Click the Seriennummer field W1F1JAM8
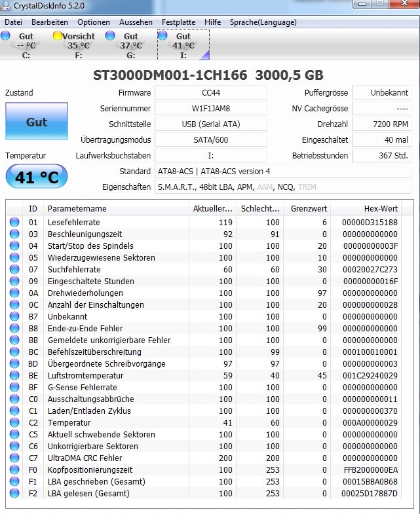Image resolution: width=420 pixels, height=514 pixels. pyautogui.click(x=211, y=109)
